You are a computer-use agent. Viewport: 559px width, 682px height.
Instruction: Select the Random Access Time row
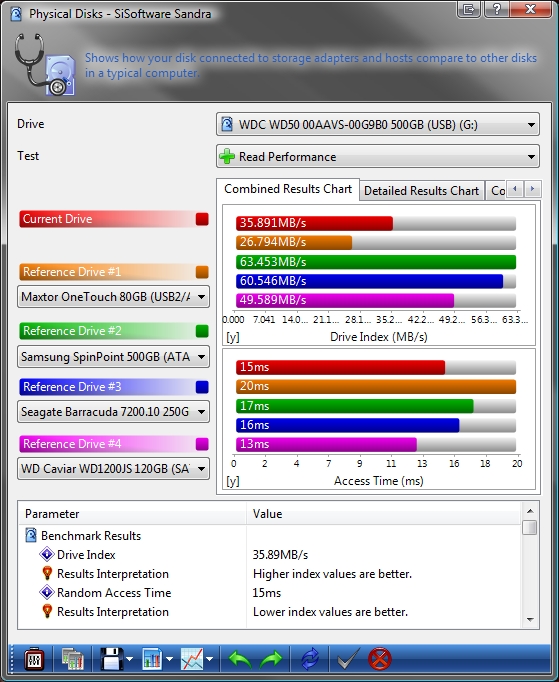pyautogui.click(x=270, y=592)
